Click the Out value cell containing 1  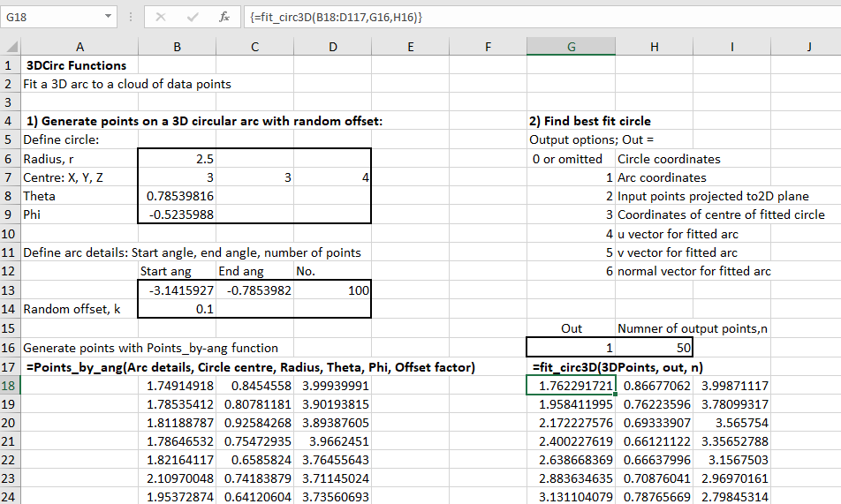[571, 348]
